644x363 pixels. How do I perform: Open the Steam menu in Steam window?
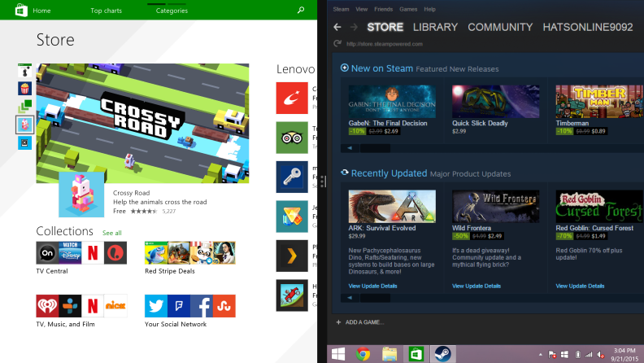341,9
